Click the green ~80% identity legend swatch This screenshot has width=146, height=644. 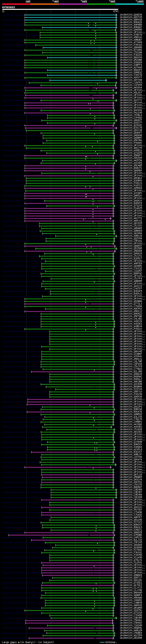[x=101, y=4]
